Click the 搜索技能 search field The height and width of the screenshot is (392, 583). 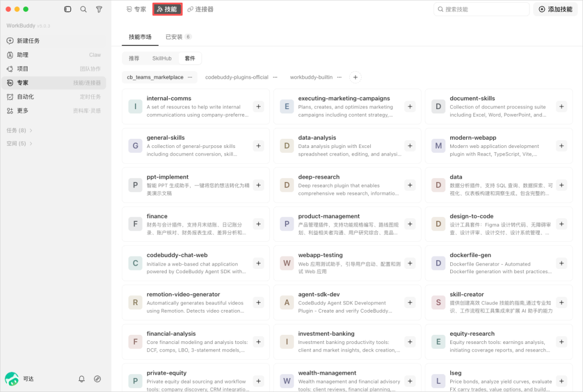(x=482, y=9)
